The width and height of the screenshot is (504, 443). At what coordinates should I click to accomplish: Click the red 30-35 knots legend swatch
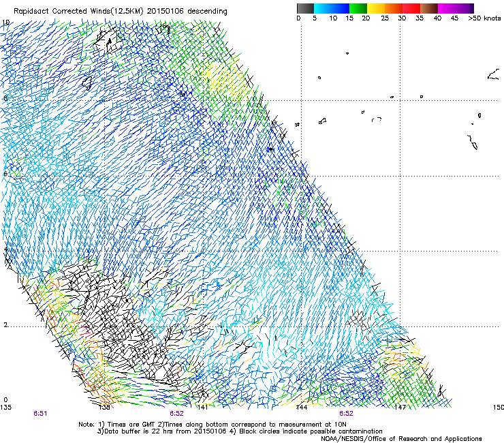[411, 8]
